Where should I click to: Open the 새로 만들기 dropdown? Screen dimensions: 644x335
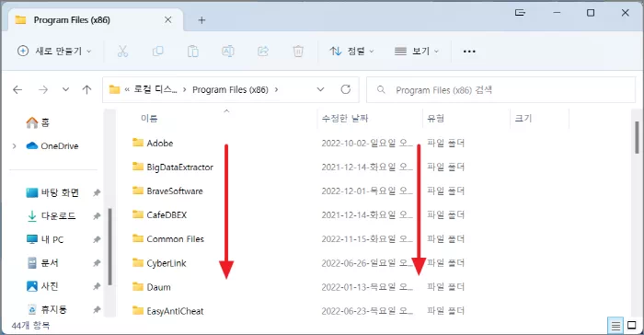[54, 51]
